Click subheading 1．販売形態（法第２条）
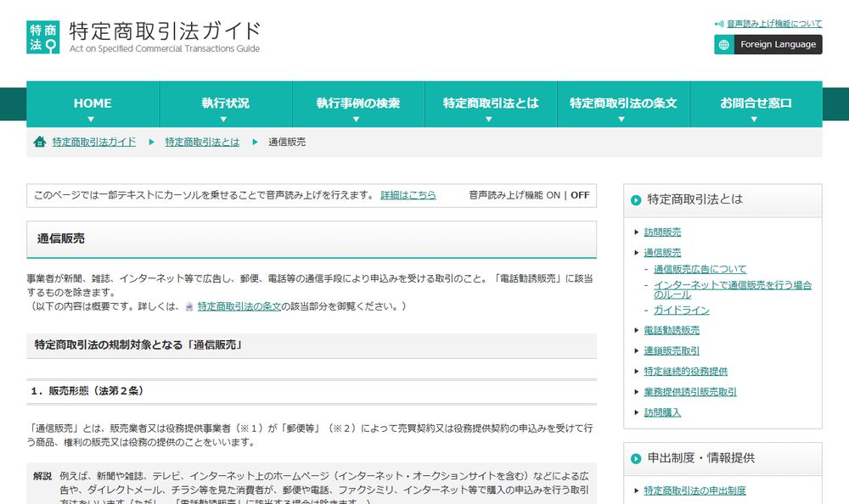The height and width of the screenshot is (504, 849). (x=87, y=391)
